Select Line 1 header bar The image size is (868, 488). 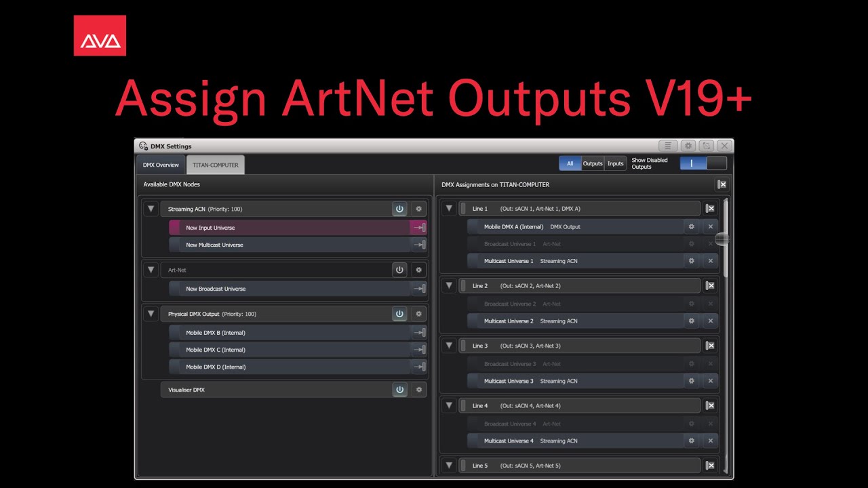580,209
